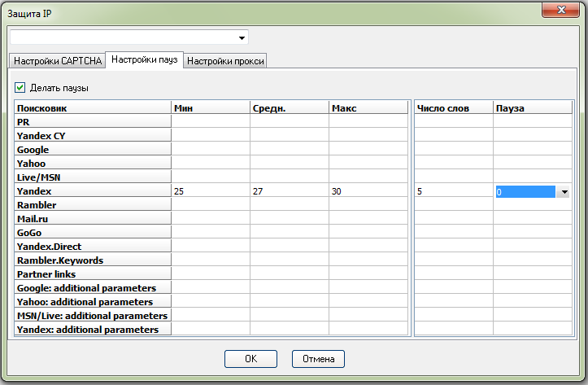Viewport: 588px width, 385px height.
Task: Click the Отмена button
Action: click(318, 359)
